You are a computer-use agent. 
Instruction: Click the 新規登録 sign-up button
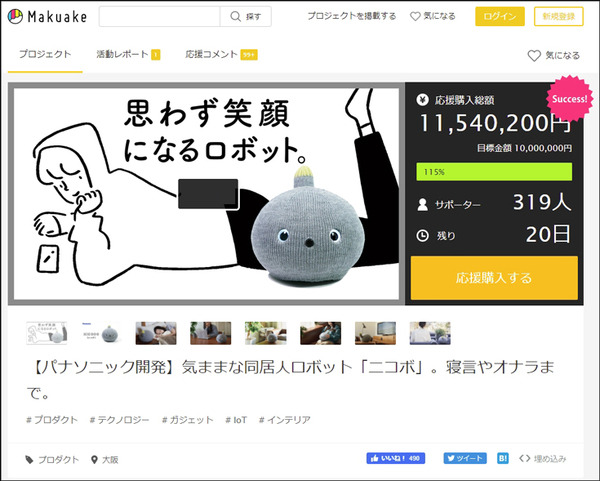coord(560,17)
